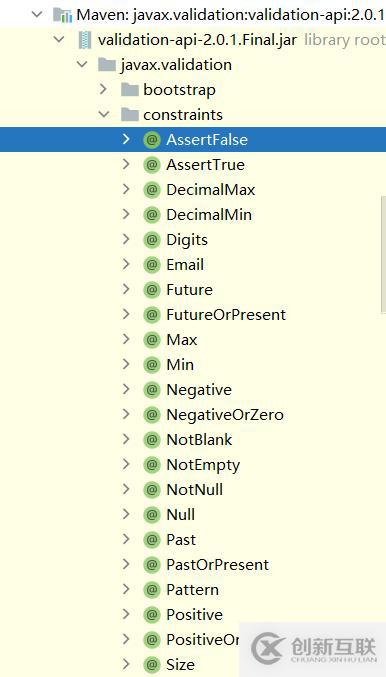Expand the DecimalMax annotation entry
This screenshot has width=386, height=677.
126,189
